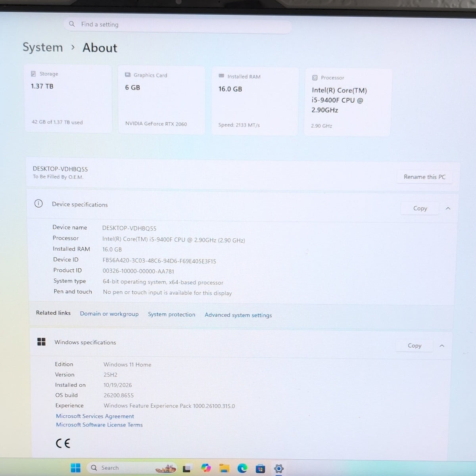The width and height of the screenshot is (476, 476).
Task: Open File Explorer from taskbar
Action: (x=225, y=468)
